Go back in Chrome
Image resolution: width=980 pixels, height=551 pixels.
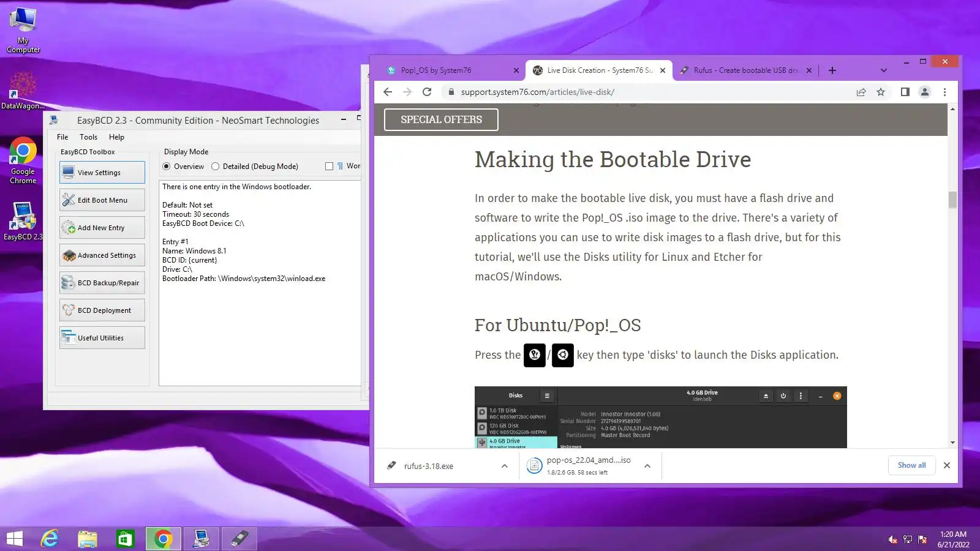click(x=388, y=92)
